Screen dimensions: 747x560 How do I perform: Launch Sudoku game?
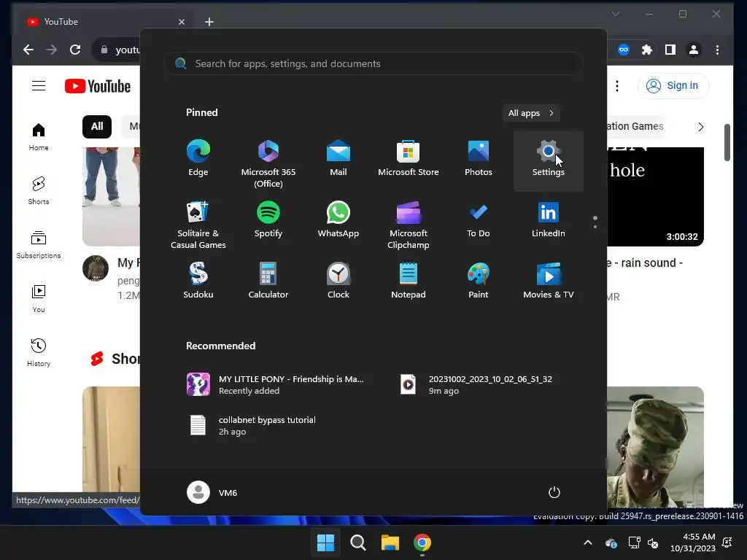pyautogui.click(x=198, y=282)
